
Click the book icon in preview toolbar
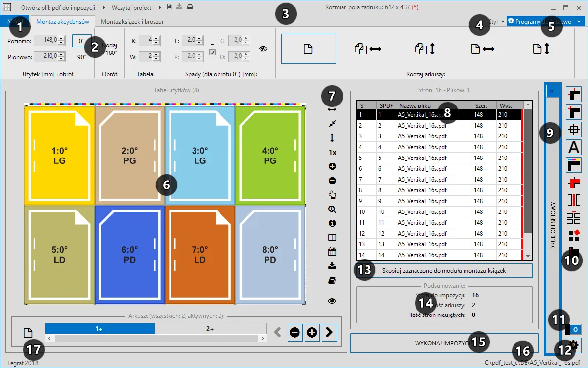tap(332, 280)
